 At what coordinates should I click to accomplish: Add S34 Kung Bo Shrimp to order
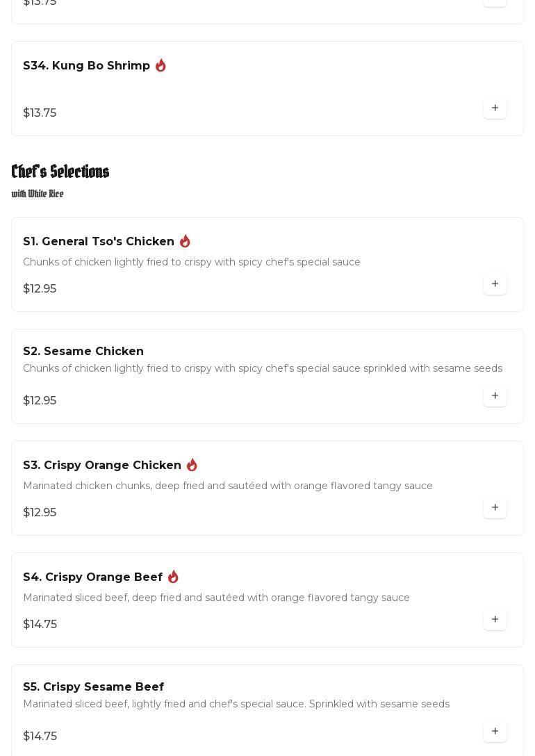(x=495, y=108)
